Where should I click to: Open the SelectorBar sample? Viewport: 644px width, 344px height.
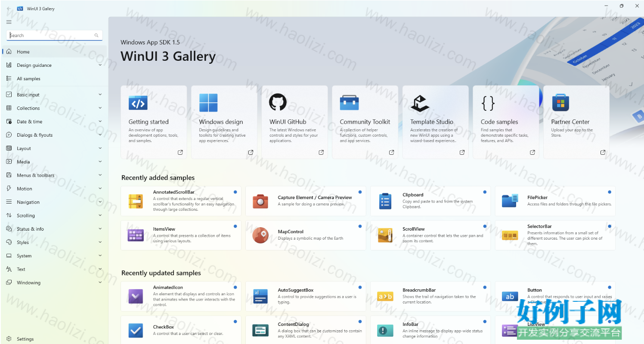click(x=555, y=235)
